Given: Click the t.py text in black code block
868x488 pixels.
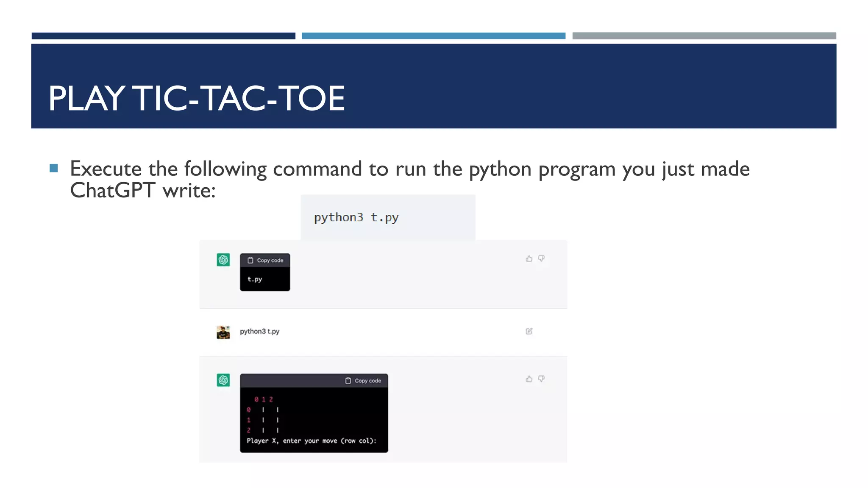Looking at the screenshot, I should click(x=255, y=279).
